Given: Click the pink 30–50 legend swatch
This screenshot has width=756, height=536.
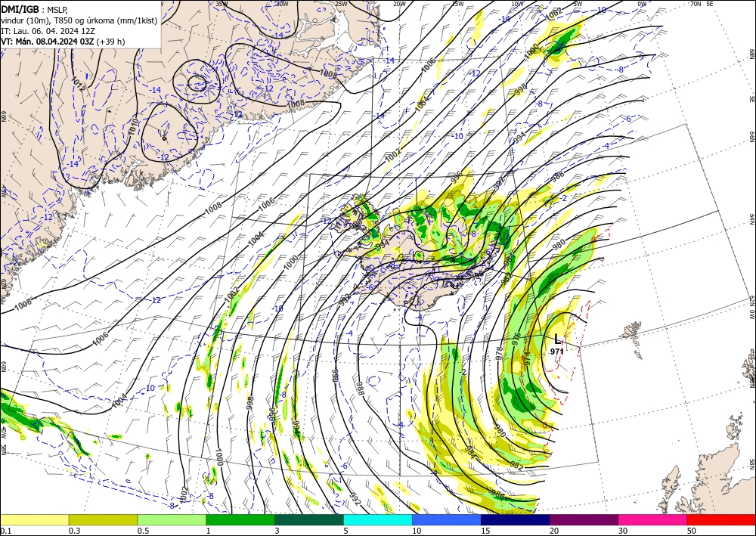Looking at the screenshot, I should click(653, 519).
